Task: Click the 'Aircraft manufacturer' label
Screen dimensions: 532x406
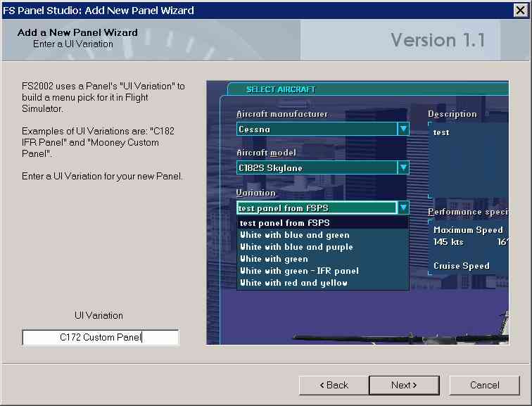Action: pos(282,114)
